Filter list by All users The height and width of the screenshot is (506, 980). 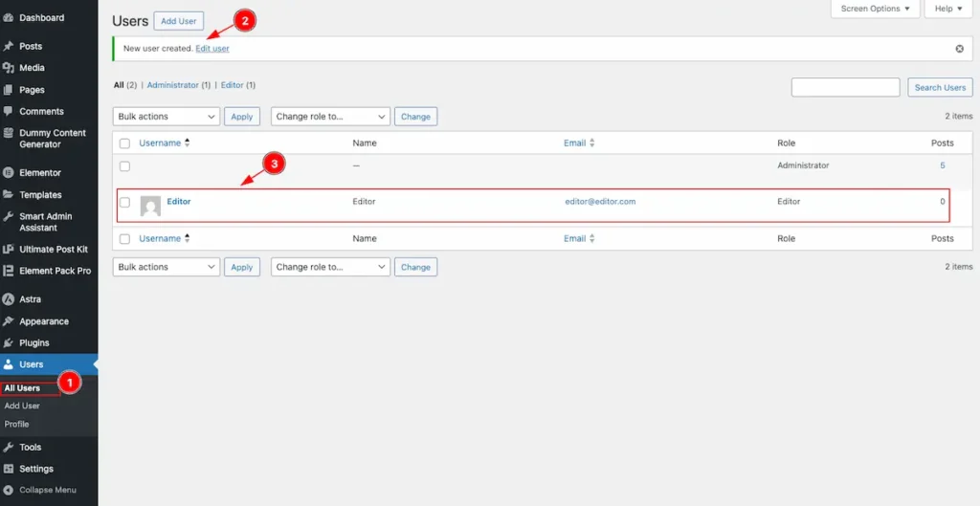click(x=119, y=85)
